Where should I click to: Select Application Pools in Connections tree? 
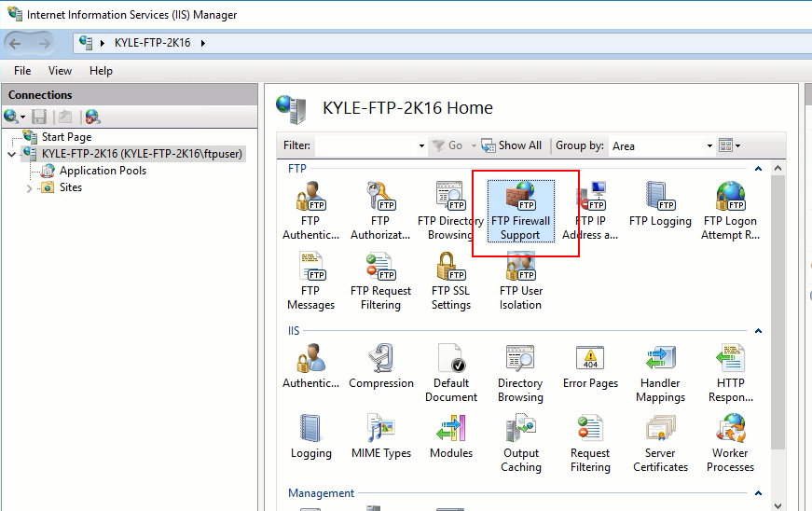click(103, 171)
